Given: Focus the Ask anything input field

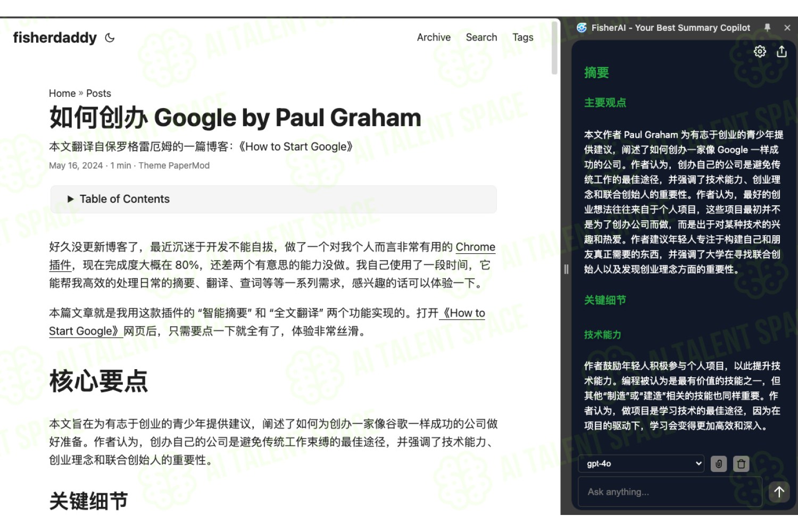Looking at the screenshot, I should 670,492.
